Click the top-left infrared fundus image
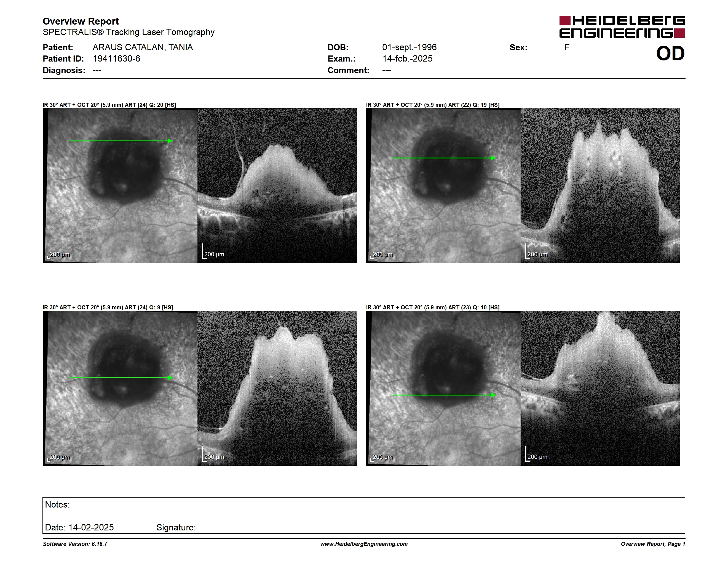This screenshot has height=563, width=728. 120,186
